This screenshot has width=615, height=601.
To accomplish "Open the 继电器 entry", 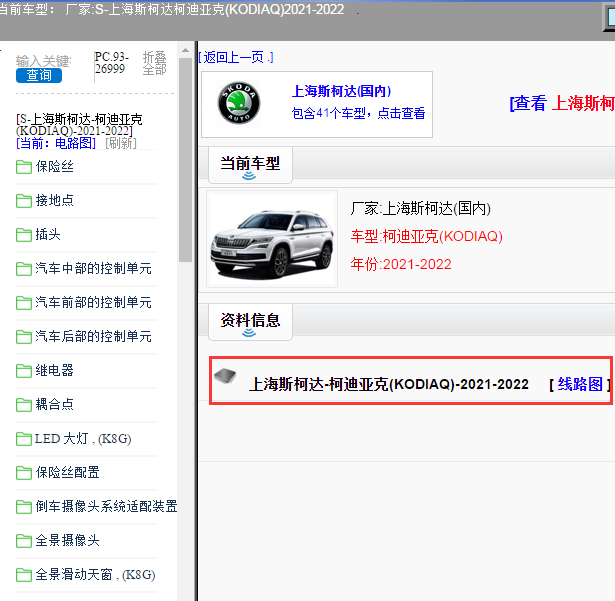I will click(x=55, y=370).
